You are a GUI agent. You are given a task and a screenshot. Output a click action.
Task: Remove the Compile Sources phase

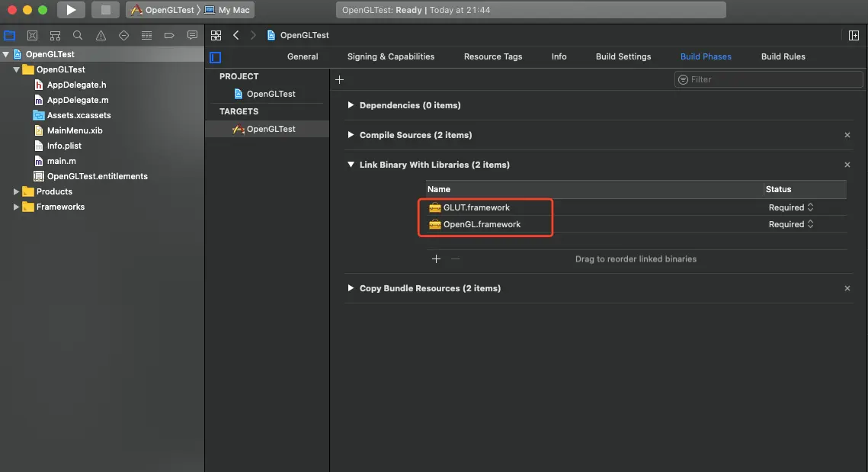point(847,135)
